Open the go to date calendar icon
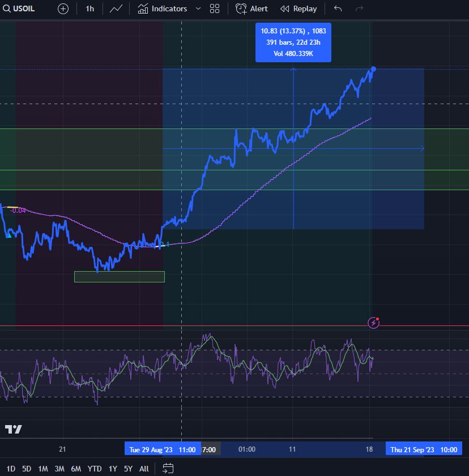Viewport: 469px width, 476px height. pos(168,469)
